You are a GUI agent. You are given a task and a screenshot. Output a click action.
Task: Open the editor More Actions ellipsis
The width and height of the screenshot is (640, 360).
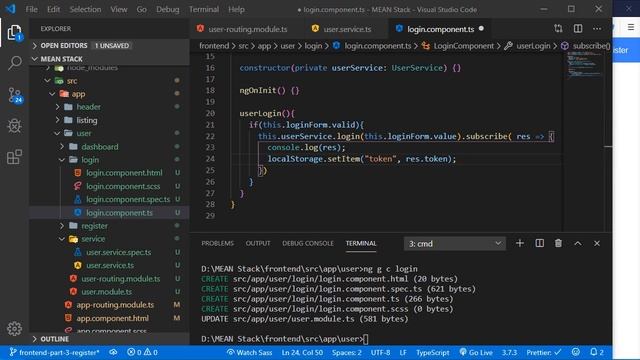pos(597,29)
